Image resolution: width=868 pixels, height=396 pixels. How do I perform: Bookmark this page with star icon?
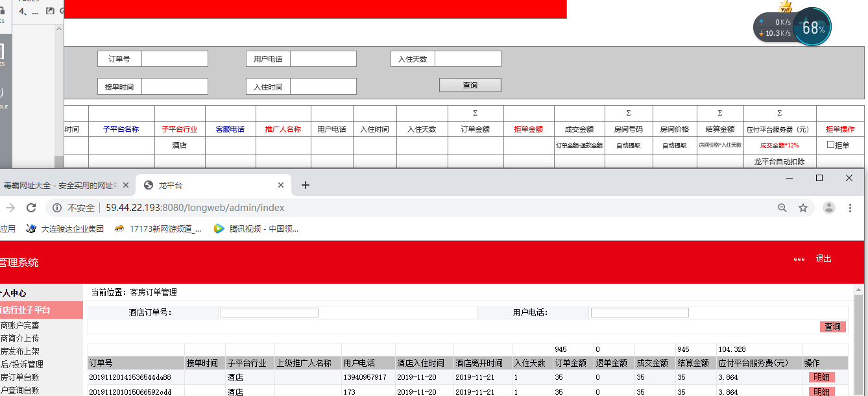click(x=803, y=208)
